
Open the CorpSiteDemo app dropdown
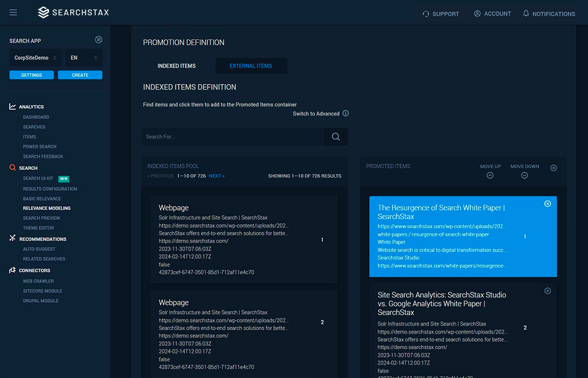coord(35,58)
